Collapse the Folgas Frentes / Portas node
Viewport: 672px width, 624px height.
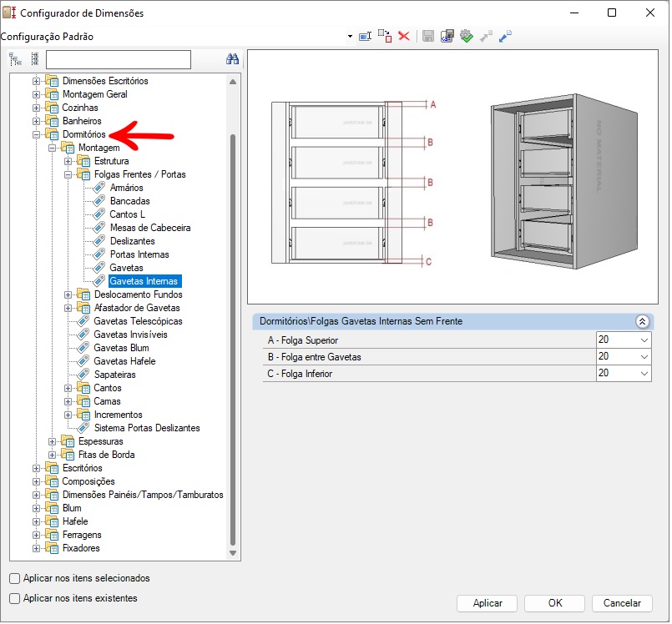[68, 174]
